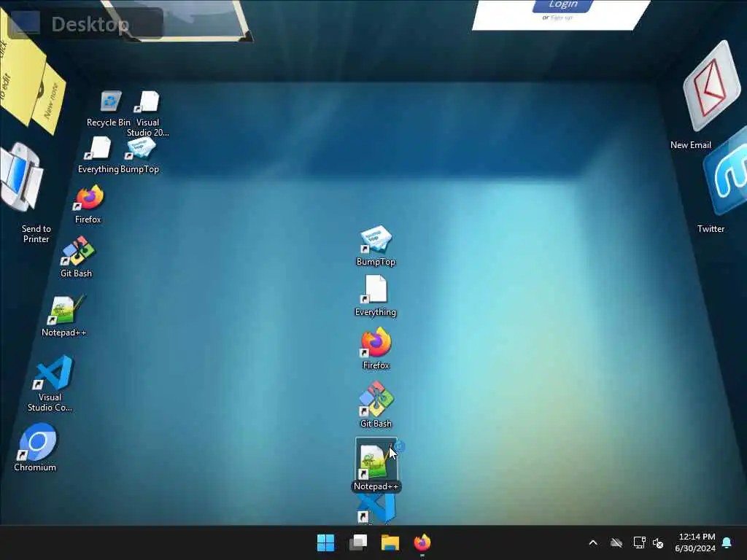Select the Git Bash icon in the center column
Screen dimensions: 747x560
pyautogui.click(x=376, y=399)
